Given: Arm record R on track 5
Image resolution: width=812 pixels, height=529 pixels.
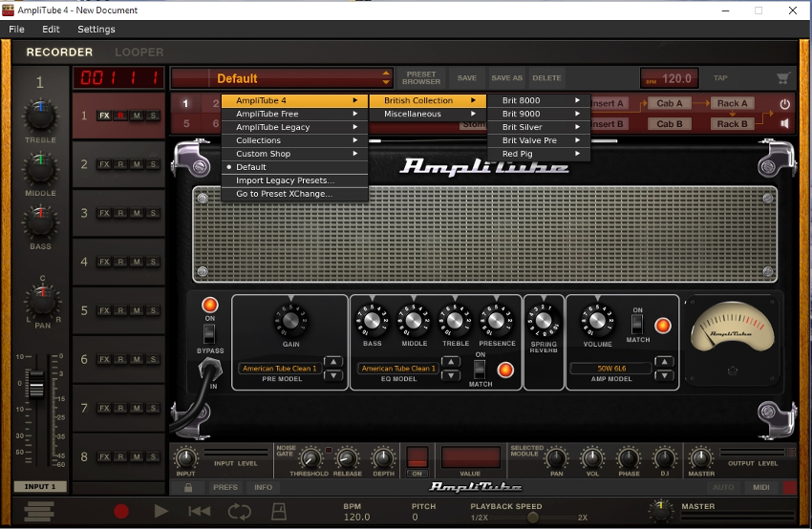Looking at the screenshot, I should click(120, 310).
